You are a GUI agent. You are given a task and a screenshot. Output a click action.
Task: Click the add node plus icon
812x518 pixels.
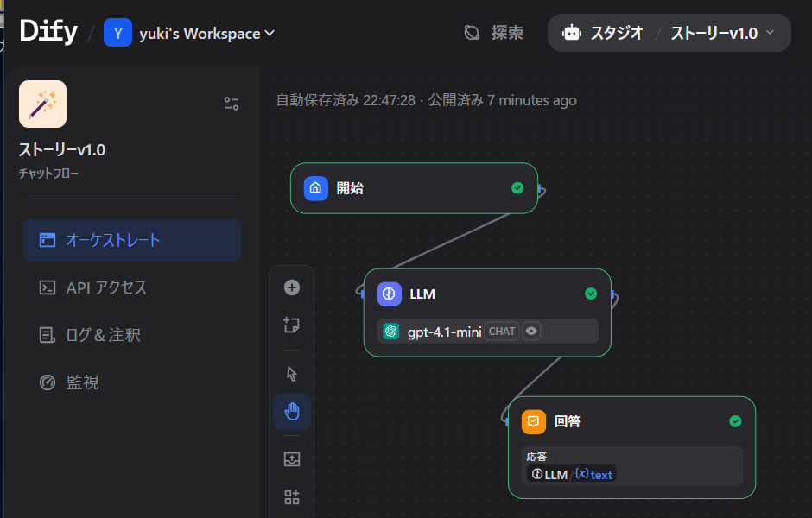(x=292, y=287)
